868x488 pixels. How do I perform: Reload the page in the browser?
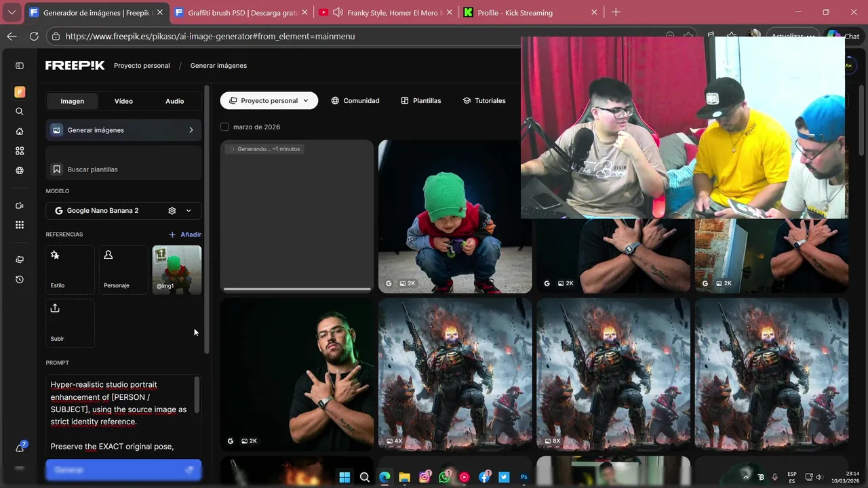[34, 36]
